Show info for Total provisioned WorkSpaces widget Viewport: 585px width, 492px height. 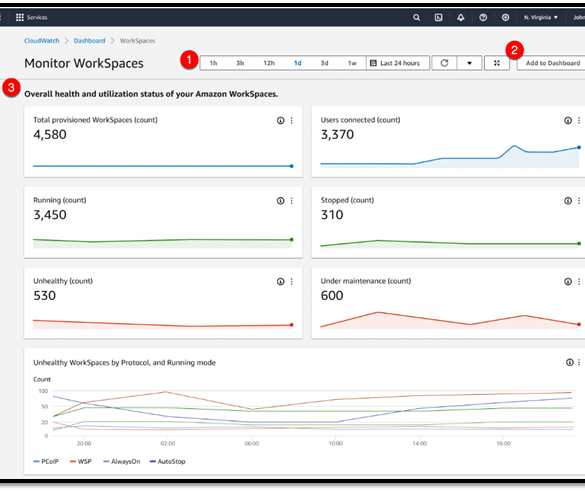(281, 120)
